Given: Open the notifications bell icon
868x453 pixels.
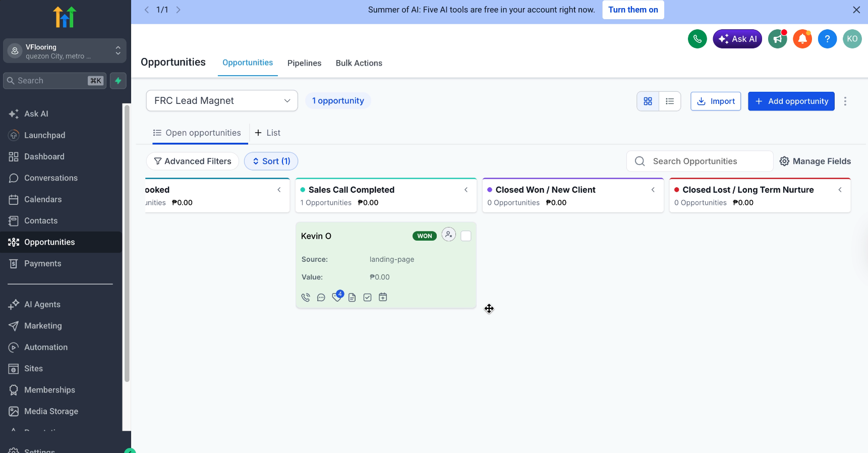Looking at the screenshot, I should (802, 39).
